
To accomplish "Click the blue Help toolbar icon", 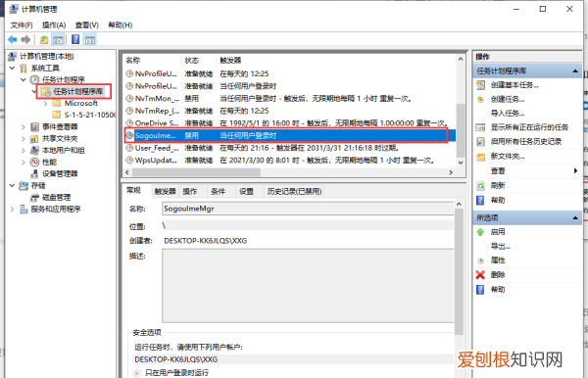I will point(75,39).
